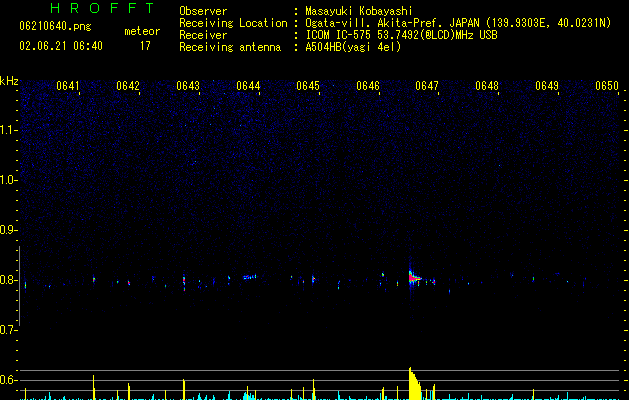Click the date stamp 02.06.21 06:40
The width and height of the screenshot is (629, 400).
point(61,46)
